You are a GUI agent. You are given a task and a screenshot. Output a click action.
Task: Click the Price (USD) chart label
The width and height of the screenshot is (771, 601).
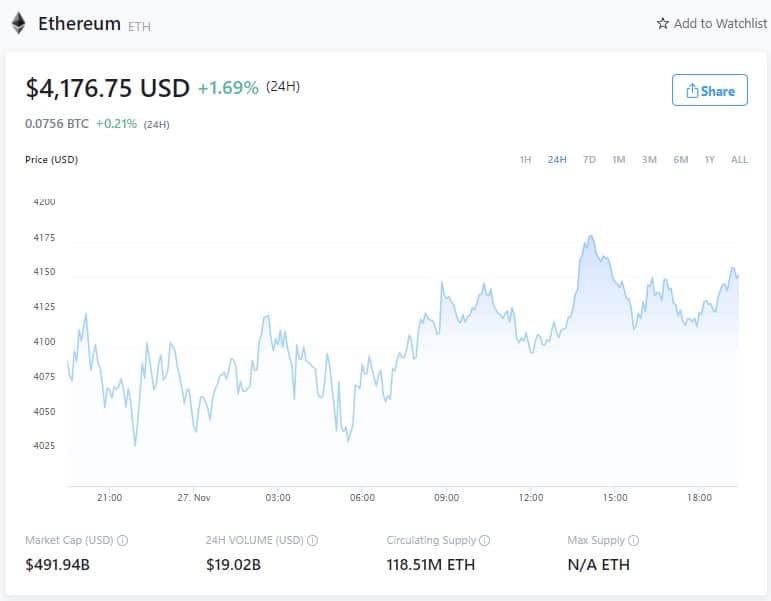(x=52, y=159)
